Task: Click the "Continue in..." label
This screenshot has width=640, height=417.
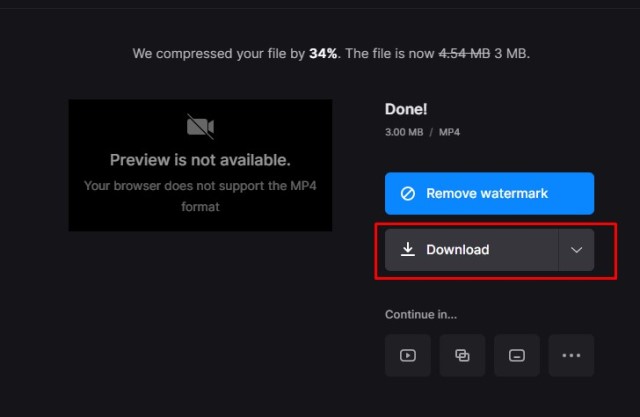Action: pos(420,314)
